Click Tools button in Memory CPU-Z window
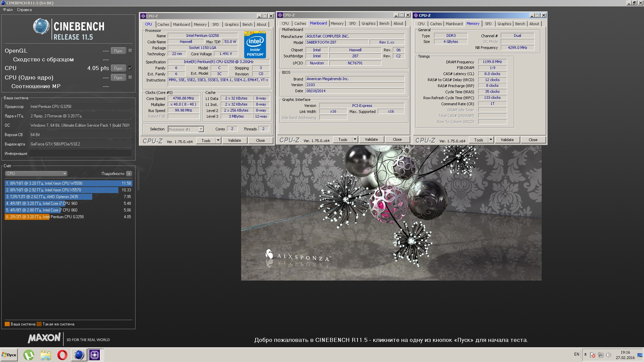The height and width of the screenshot is (362, 644). click(x=479, y=140)
